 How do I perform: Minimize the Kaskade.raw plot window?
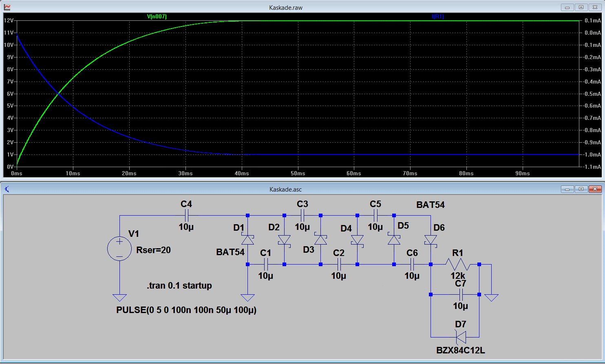coord(567,7)
